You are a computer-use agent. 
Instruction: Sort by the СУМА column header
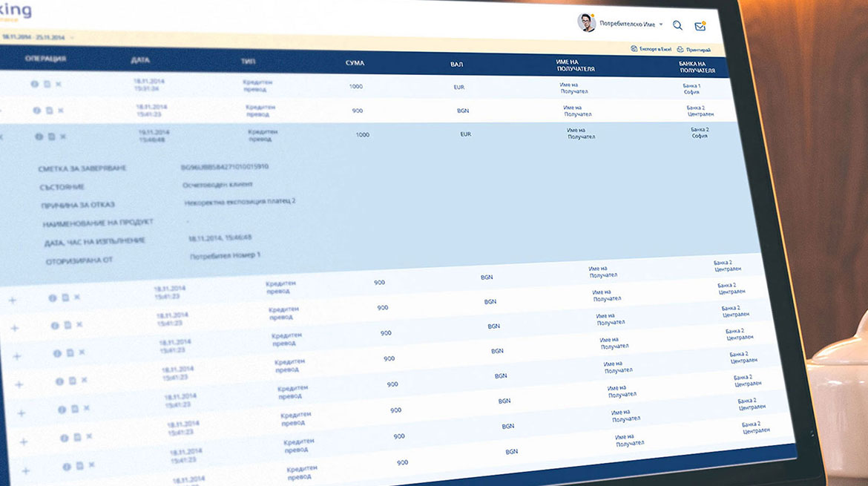(355, 62)
